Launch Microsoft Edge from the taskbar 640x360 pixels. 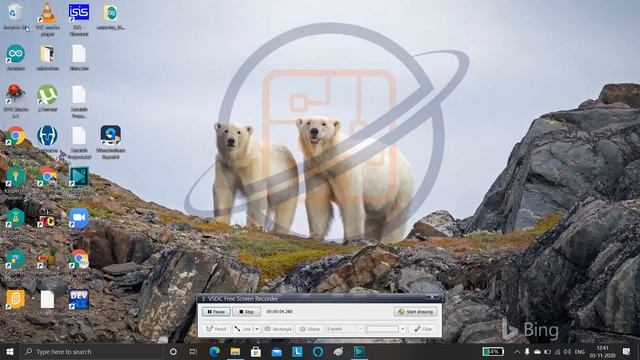214,351
